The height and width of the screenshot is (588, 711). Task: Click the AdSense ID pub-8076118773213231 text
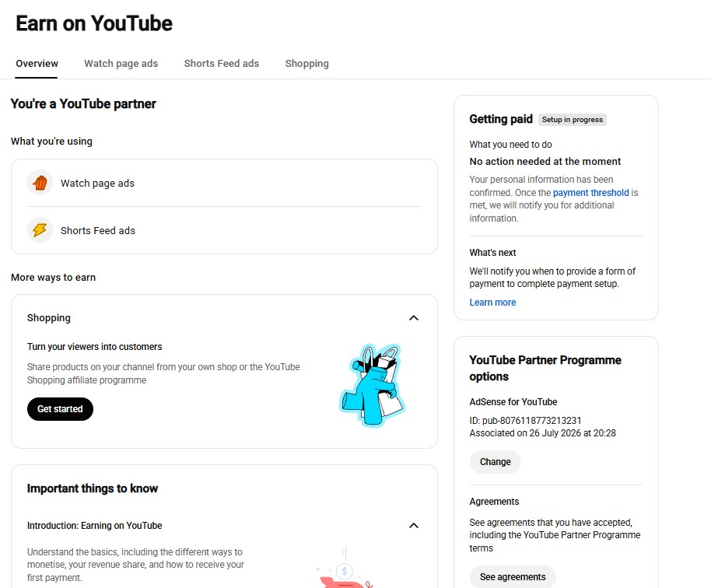(525, 421)
